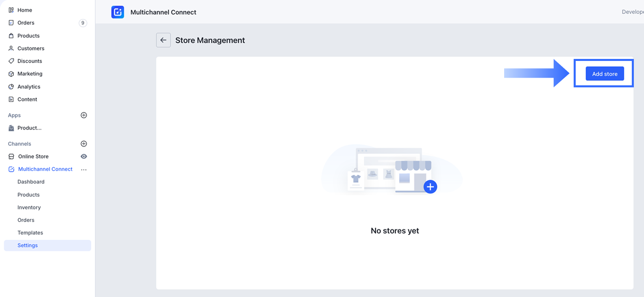Open Orders with the 9 badge

(x=26, y=23)
